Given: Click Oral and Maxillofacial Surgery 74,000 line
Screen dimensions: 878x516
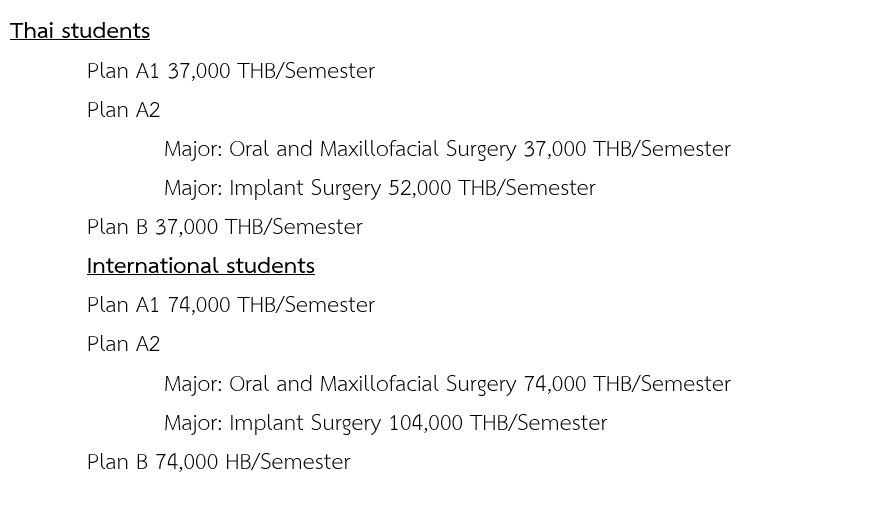Looking at the screenshot, I should (x=447, y=384).
